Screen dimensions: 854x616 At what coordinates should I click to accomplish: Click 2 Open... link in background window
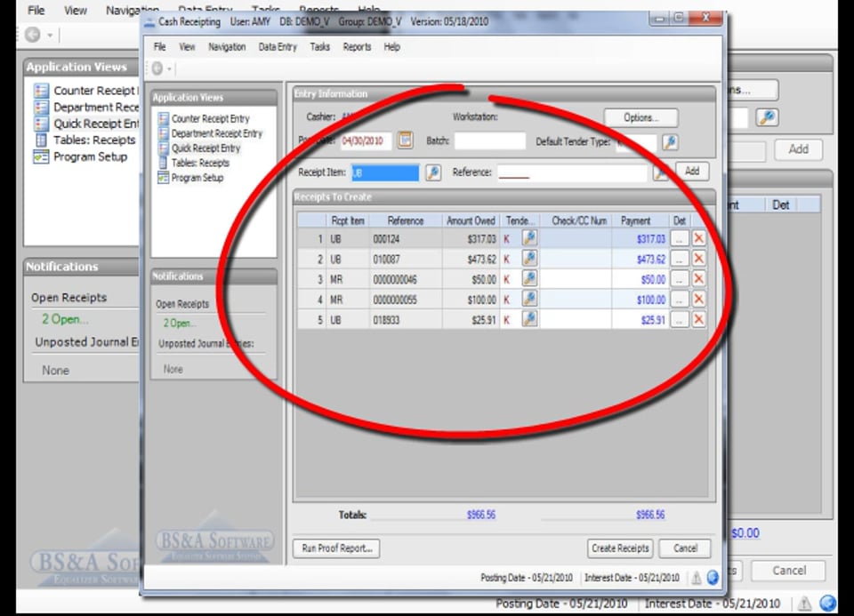(x=64, y=319)
